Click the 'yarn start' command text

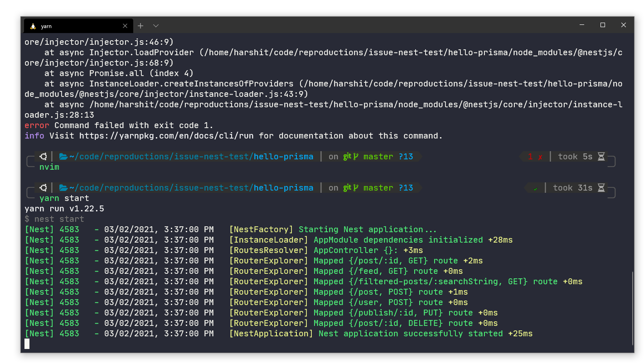click(64, 198)
